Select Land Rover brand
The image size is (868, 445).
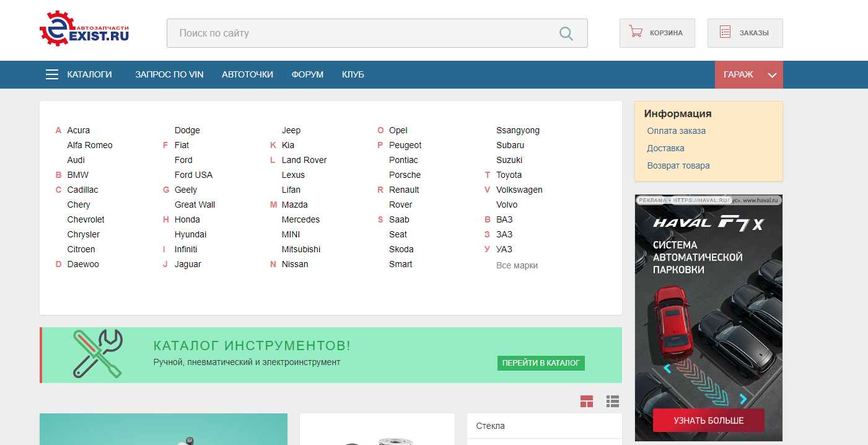(304, 160)
